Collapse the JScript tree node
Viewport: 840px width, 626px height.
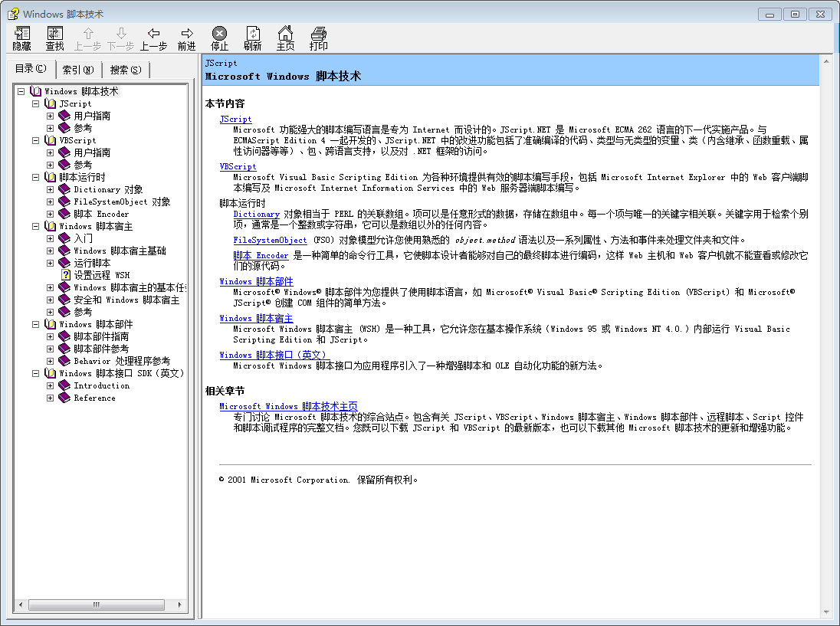click(35, 103)
